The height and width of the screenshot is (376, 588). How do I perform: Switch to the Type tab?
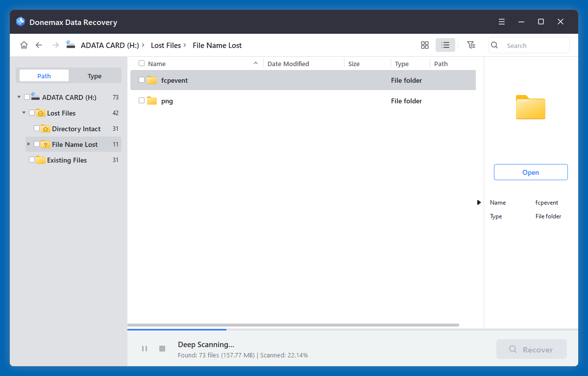point(94,76)
